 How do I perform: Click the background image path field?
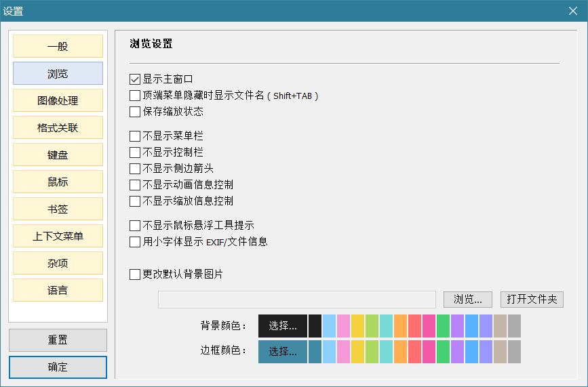[296, 300]
